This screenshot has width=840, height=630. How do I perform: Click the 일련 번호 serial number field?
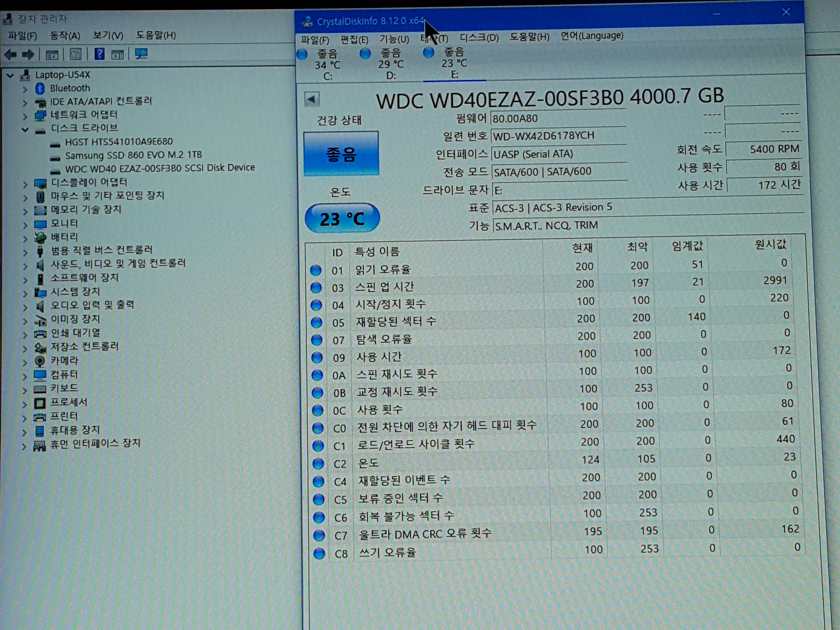[x=558, y=136]
